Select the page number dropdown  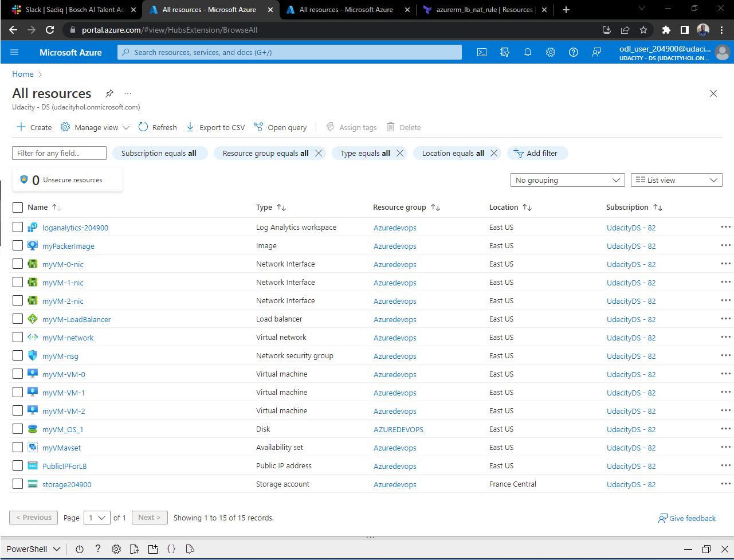point(97,518)
